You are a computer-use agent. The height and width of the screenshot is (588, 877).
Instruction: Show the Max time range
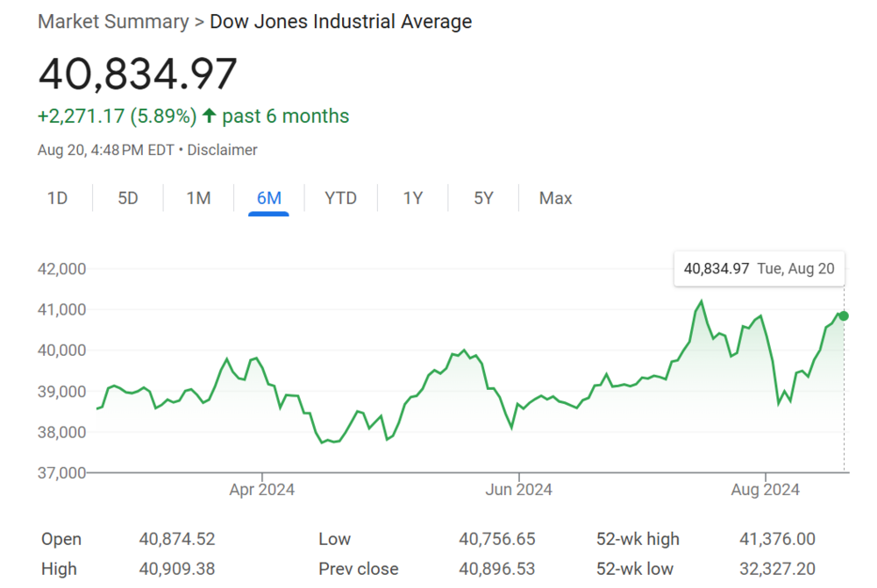pyautogui.click(x=555, y=198)
